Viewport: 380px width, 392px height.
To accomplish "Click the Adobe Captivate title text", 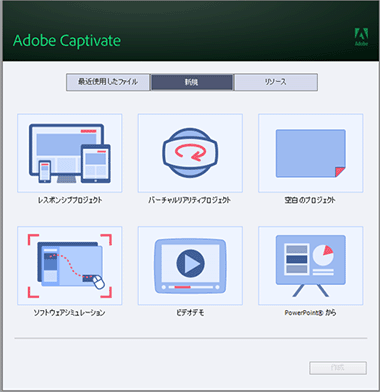I will [x=67, y=41].
